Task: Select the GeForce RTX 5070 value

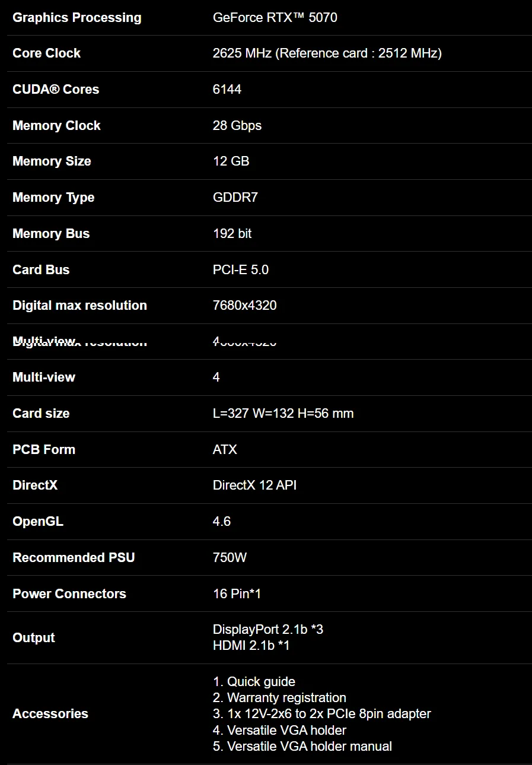Action: [275, 17]
